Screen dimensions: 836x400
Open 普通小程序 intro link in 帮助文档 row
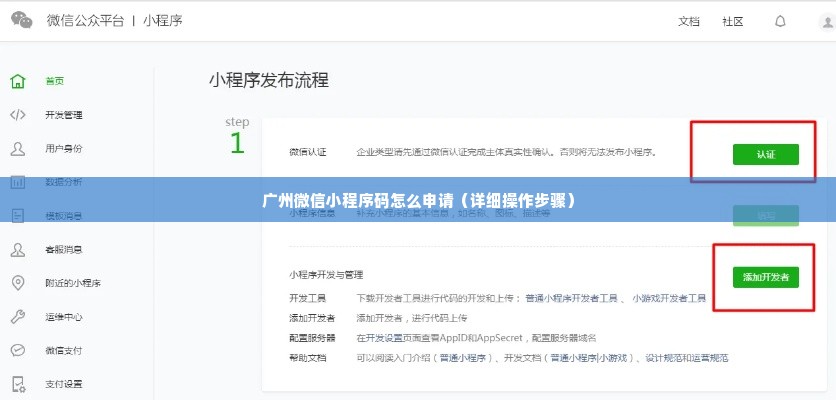tap(465, 358)
